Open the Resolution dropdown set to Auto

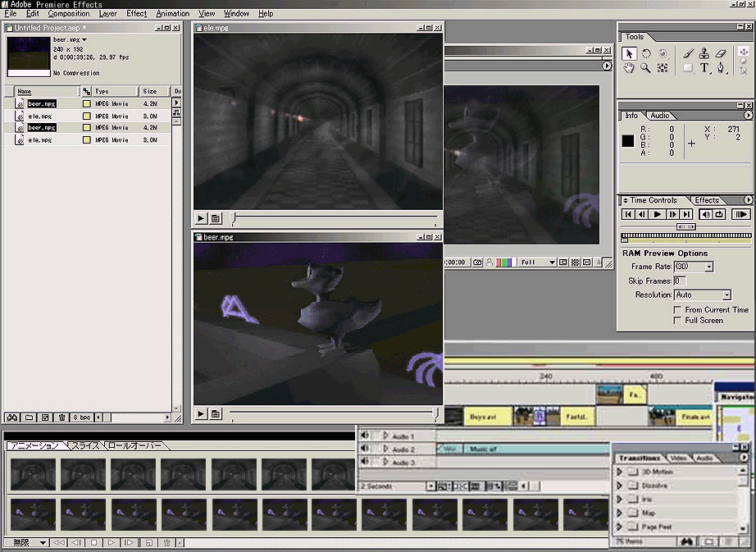[702, 295]
